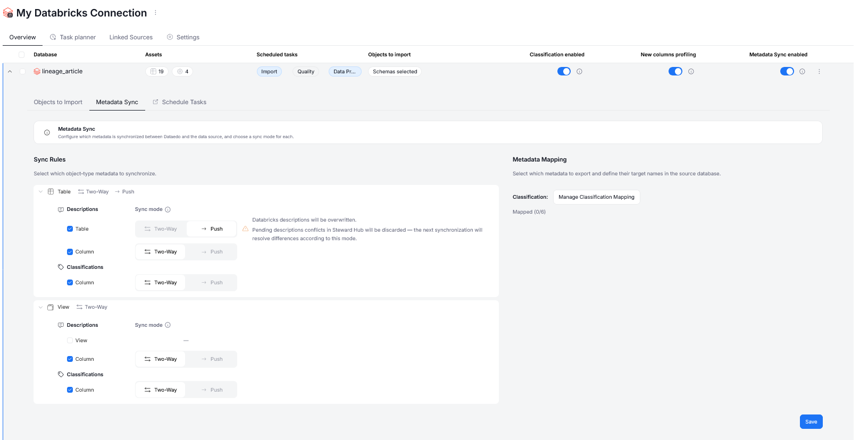Click the Import scheduled task tag
This screenshot has width=868, height=440.
click(269, 72)
